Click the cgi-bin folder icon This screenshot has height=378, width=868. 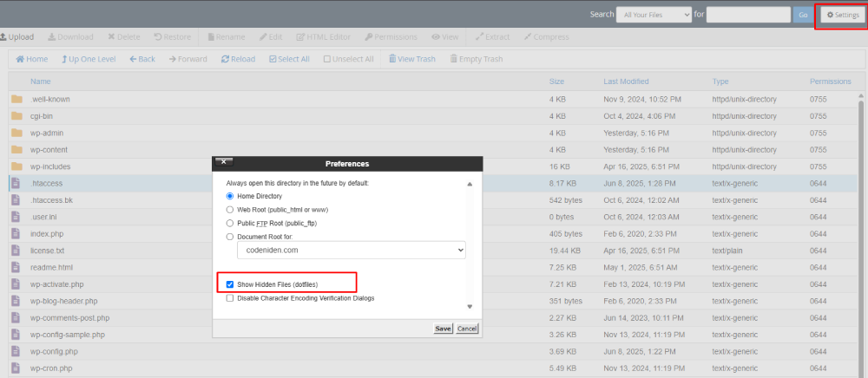point(16,116)
